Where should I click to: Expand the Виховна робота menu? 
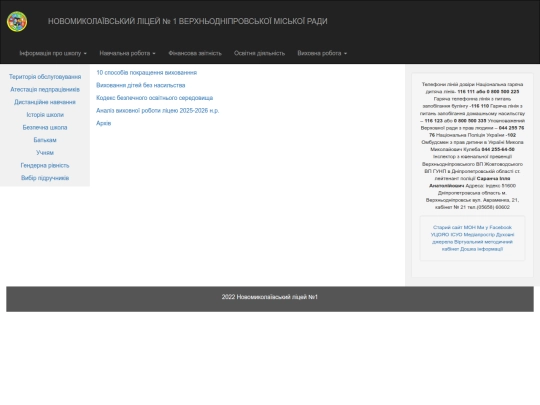point(322,53)
